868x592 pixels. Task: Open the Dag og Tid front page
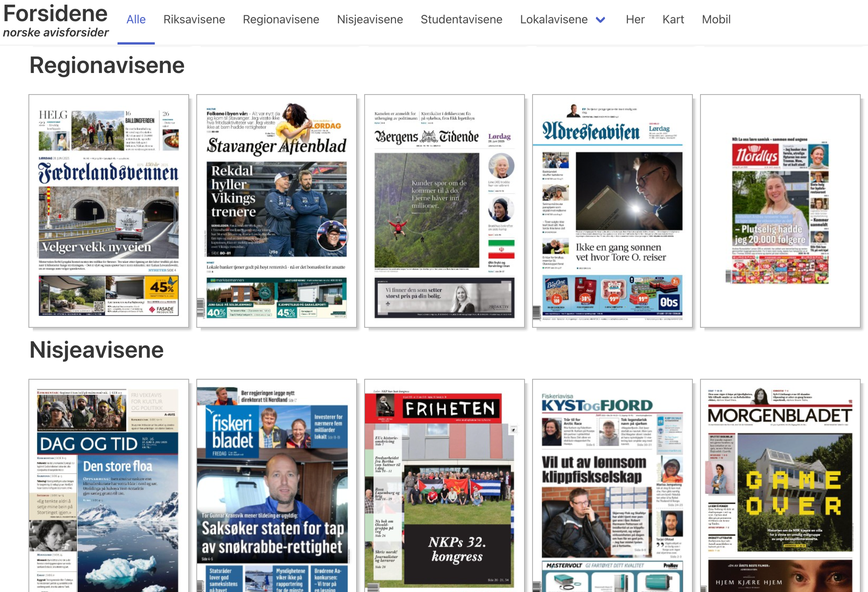click(x=109, y=486)
